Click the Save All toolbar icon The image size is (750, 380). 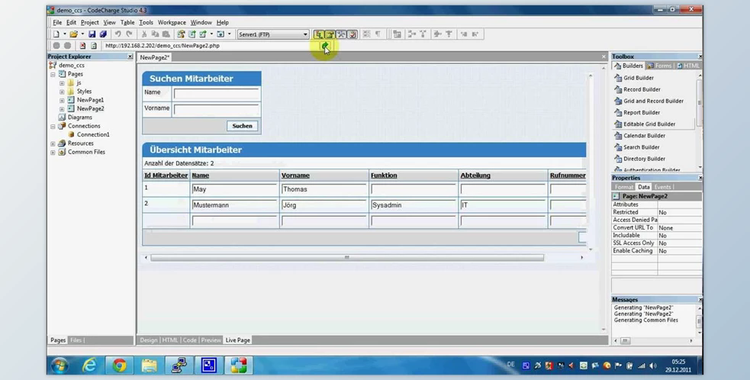(x=102, y=34)
